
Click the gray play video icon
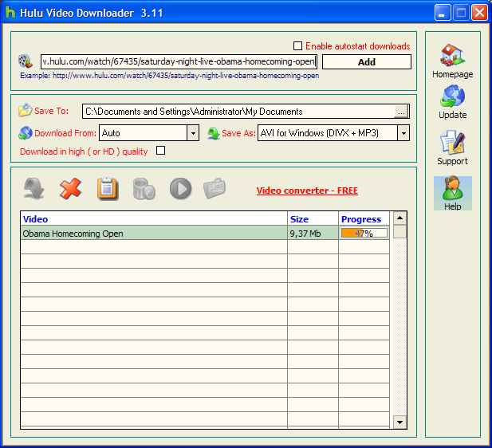pos(181,189)
